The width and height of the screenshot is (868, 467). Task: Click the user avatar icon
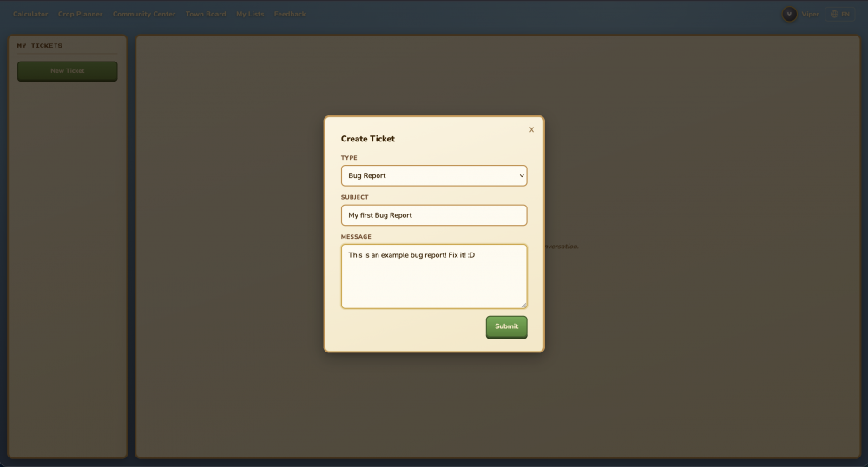pyautogui.click(x=789, y=14)
